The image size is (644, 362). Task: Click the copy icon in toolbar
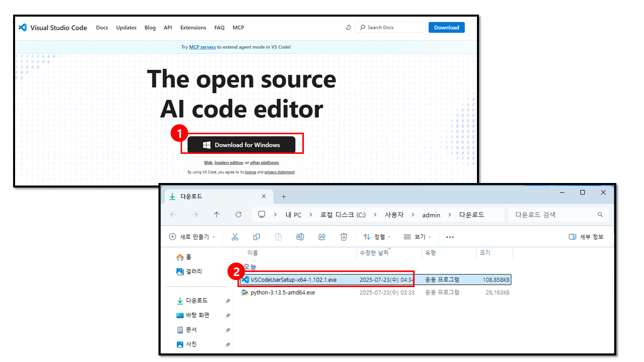(x=257, y=237)
